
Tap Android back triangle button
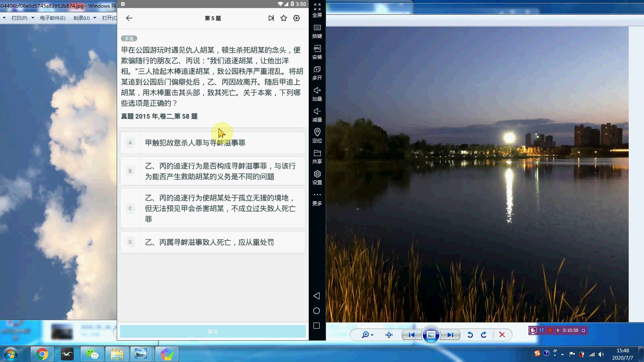click(316, 296)
